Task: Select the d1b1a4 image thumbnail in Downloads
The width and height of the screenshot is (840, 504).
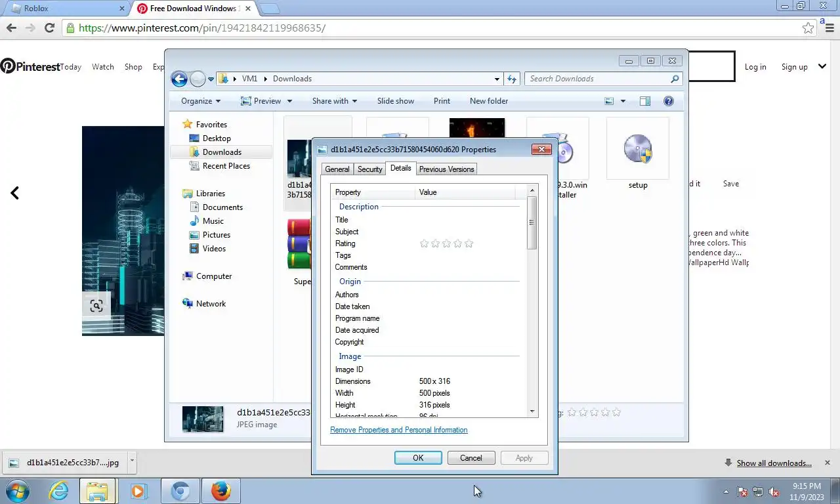Action: (299, 158)
